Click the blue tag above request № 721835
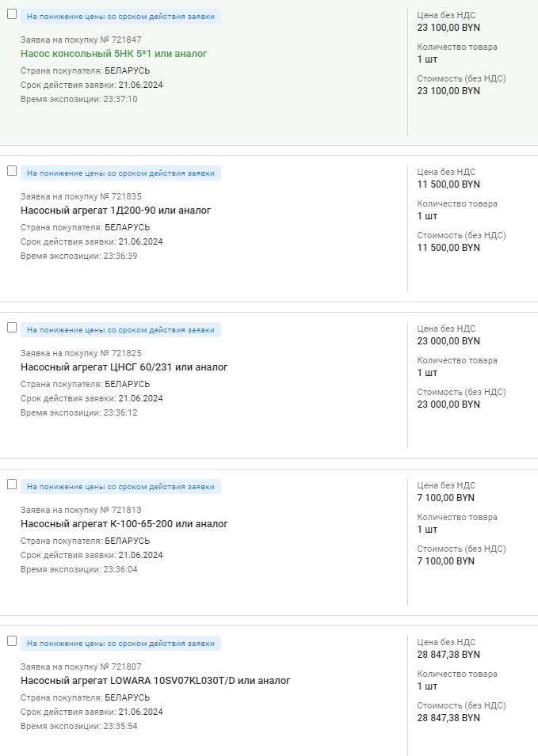Image resolution: width=538 pixels, height=756 pixels. tap(120, 173)
